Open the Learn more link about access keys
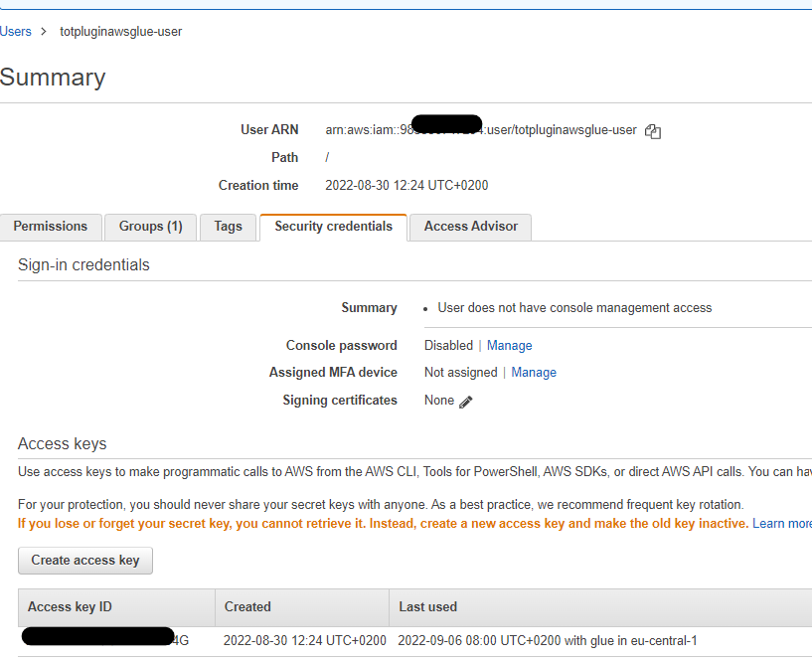This screenshot has height=661, width=812. coord(781,524)
